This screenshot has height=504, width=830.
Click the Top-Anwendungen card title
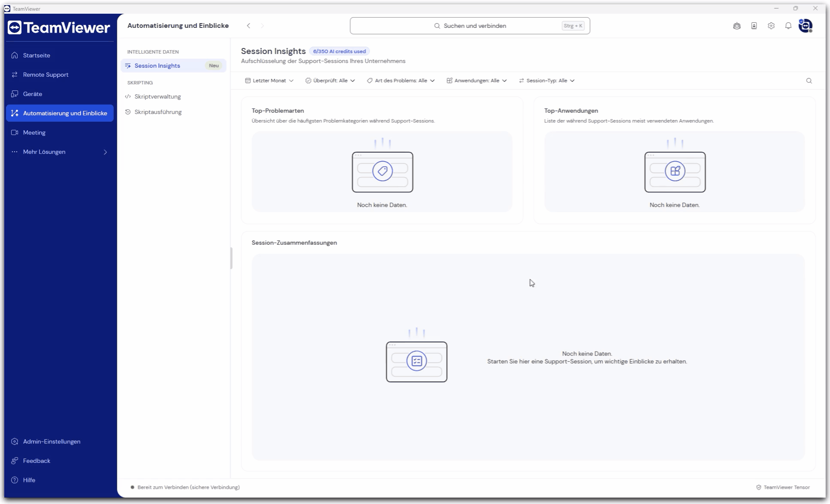pos(571,111)
